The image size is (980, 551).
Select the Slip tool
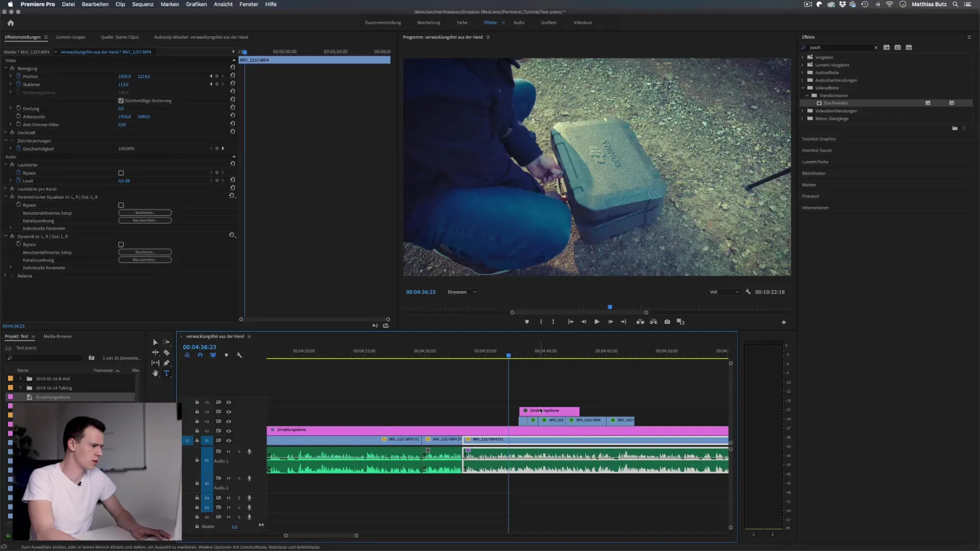(x=155, y=363)
